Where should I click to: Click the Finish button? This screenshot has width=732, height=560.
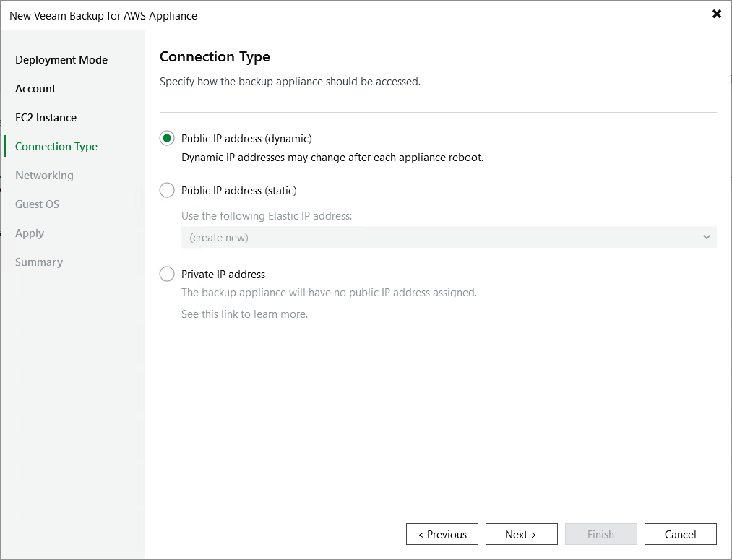click(x=600, y=534)
